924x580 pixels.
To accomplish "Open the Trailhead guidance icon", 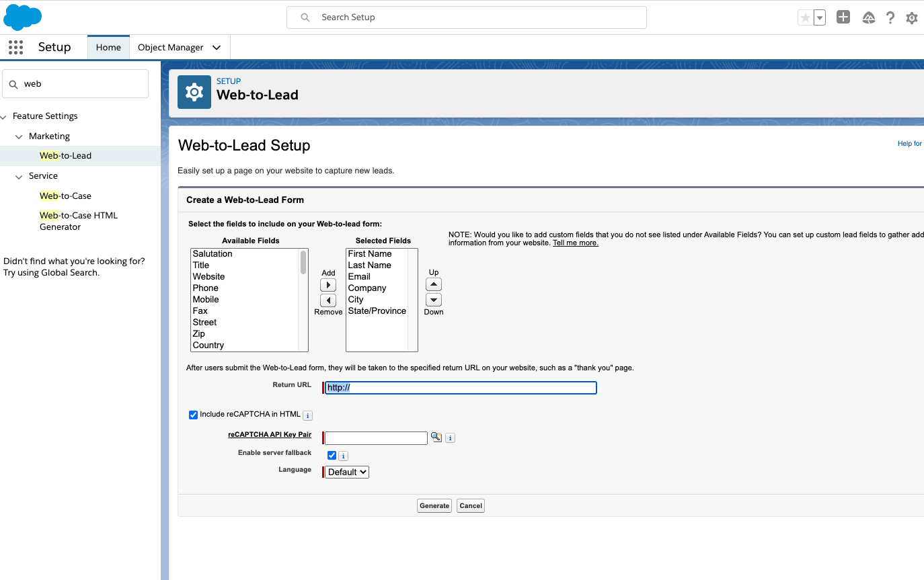I will [869, 18].
